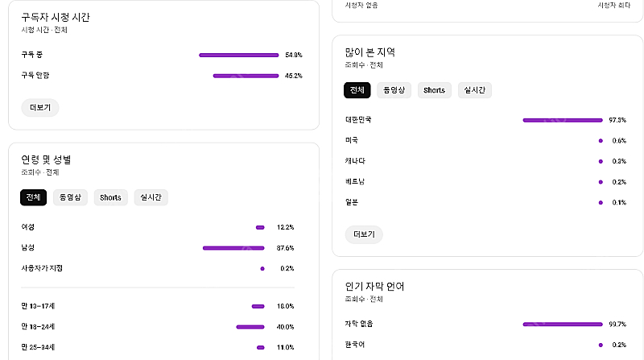Click the 구독 중 54.8% bar

238,55
